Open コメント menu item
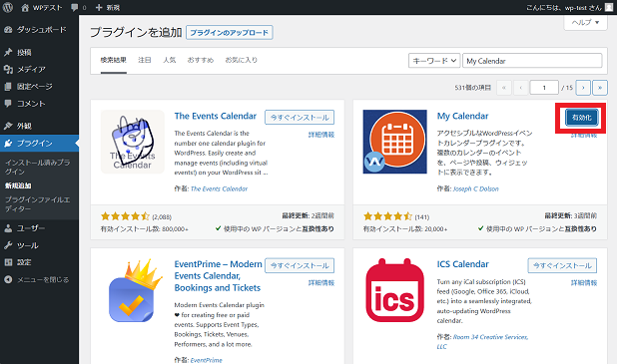Image resolution: width=617 pixels, height=364 pixels. point(31,104)
